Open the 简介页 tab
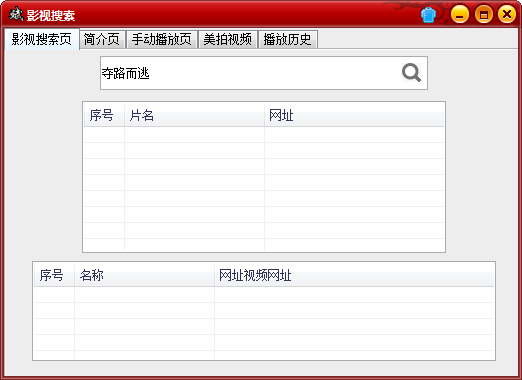The width and height of the screenshot is (522, 380). pyautogui.click(x=102, y=39)
